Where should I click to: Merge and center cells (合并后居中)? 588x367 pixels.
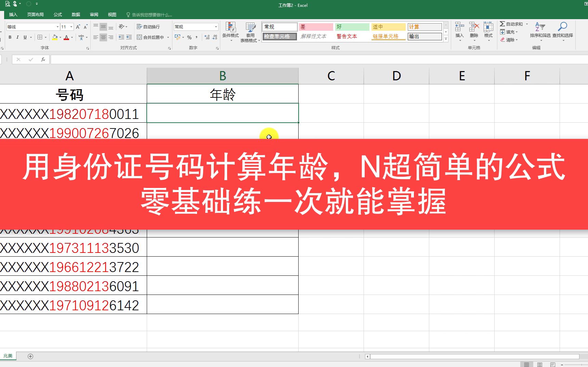pyautogui.click(x=150, y=37)
